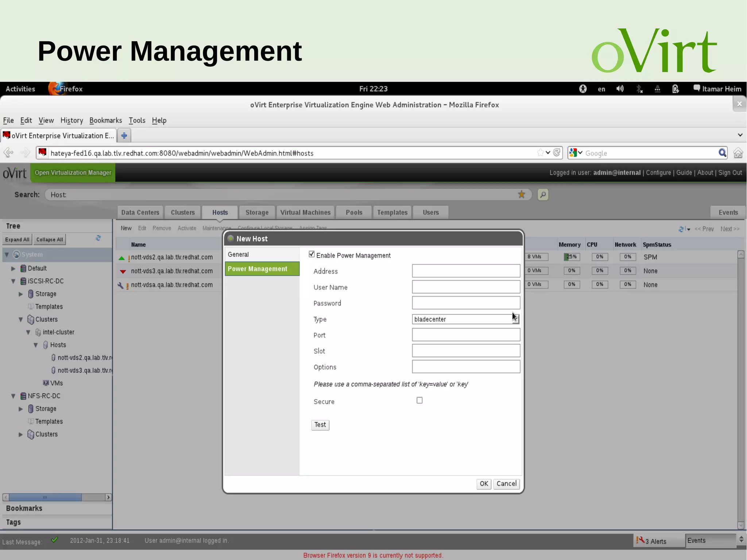Toggle Enable Power Management checkbox
This screenshot has width=747, height=560.
coord(311,254)
